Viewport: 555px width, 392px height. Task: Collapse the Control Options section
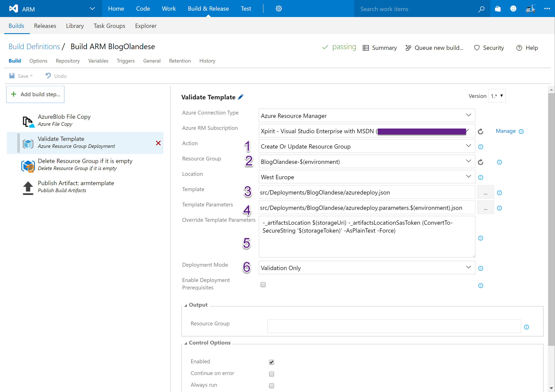[186, 343]
